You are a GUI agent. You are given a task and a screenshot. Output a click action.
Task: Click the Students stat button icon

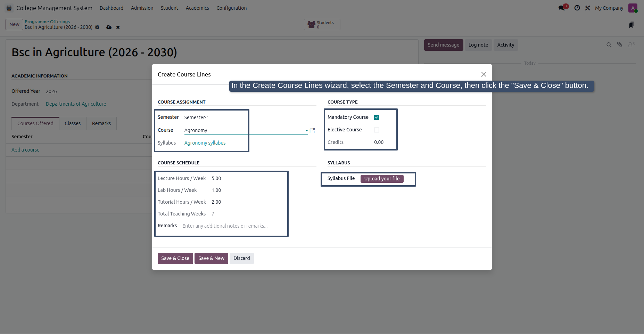312,25
